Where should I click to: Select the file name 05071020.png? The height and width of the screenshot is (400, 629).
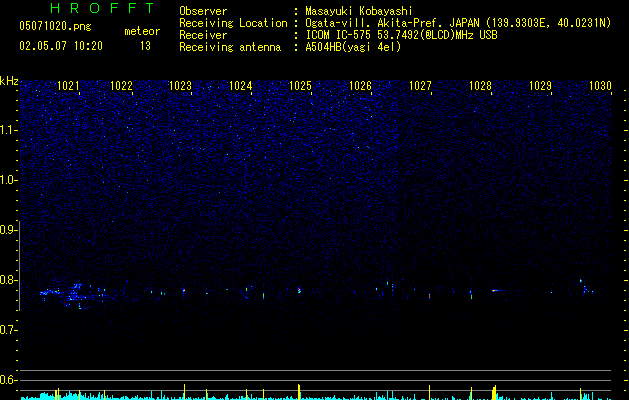click(x=55, y=26)
